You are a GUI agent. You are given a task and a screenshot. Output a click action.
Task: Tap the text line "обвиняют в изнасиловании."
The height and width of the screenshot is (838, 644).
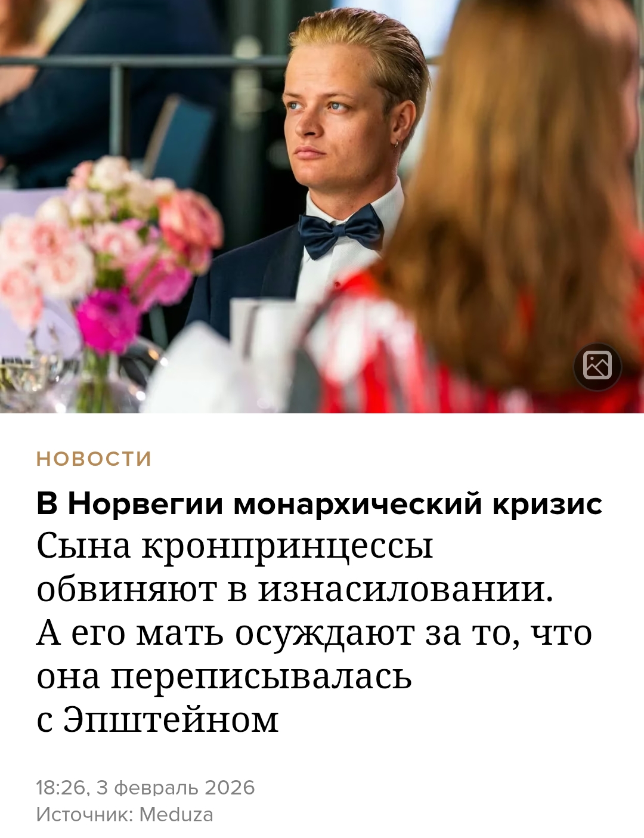(295, 589)
